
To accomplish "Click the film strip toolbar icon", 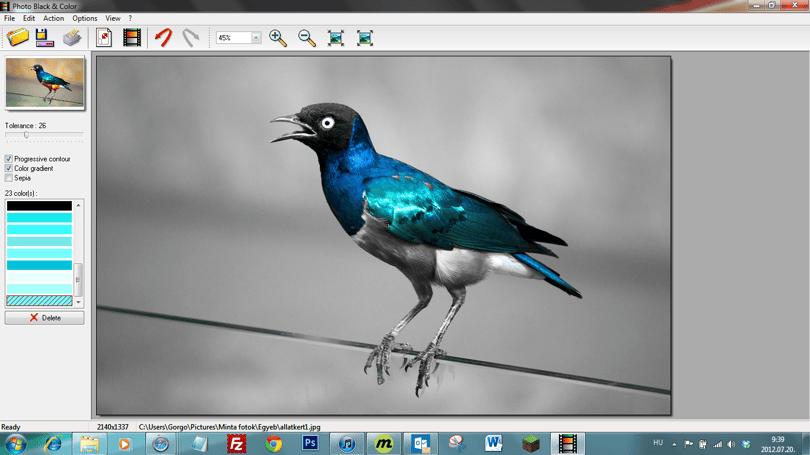I will click(132, 38).
